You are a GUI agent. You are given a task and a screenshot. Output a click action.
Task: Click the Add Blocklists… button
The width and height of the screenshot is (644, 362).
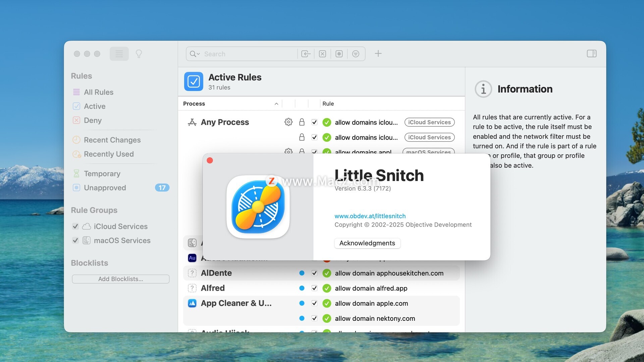120,279
